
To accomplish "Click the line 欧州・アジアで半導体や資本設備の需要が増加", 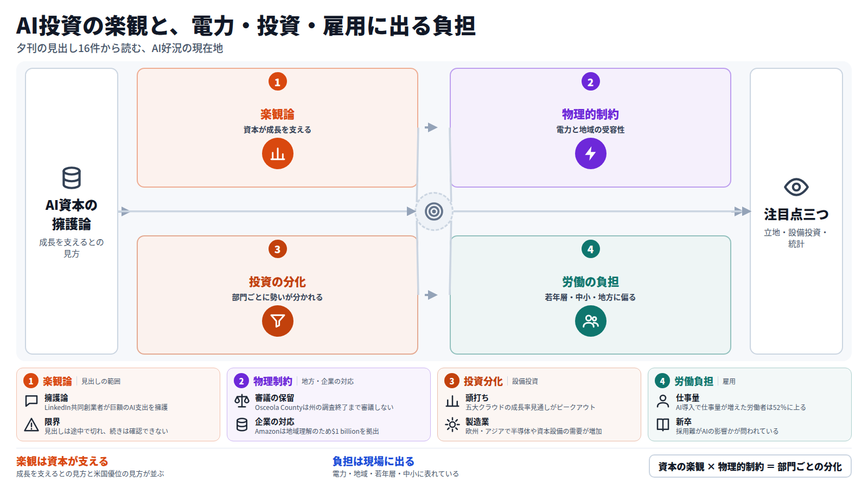I will click(534, 432).
